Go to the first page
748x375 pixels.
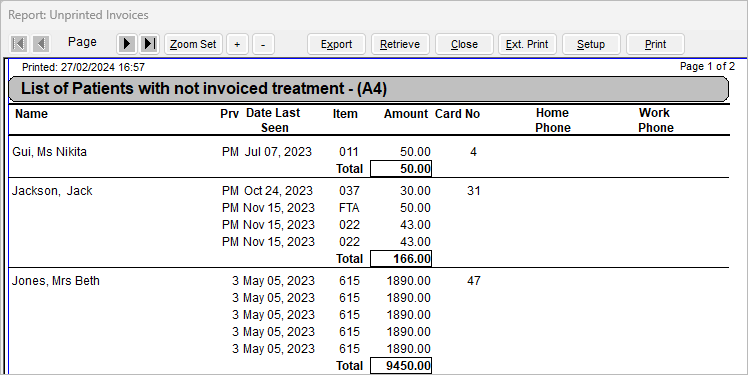click(x=19, y=44)
